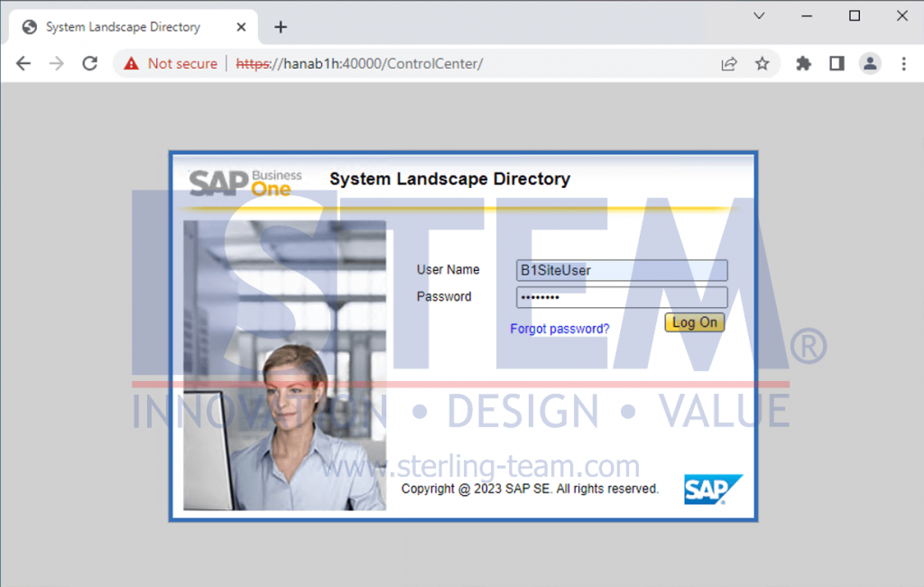Click the SAP logo beside the copyright text
The image size is (924, 587).
pyautogui.click(x=713, y=489)
